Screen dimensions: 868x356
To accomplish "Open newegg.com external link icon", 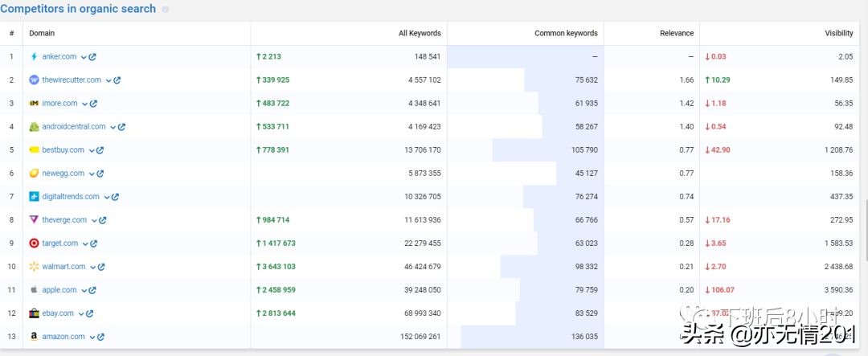I will pyautogui.click(x=100, y=174).
